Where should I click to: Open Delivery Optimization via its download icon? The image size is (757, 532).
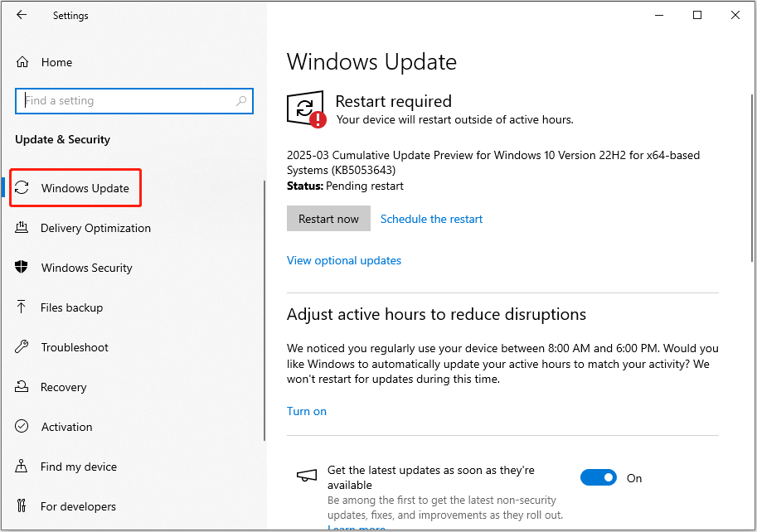tap(21, 228)
